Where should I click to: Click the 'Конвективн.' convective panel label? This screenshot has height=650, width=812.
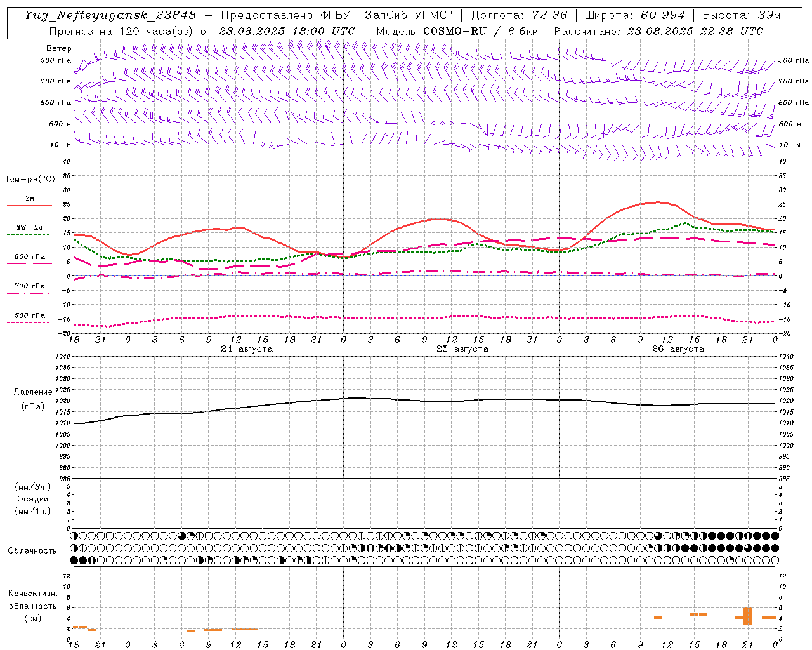pyautogui.click(x=33, y=594)
